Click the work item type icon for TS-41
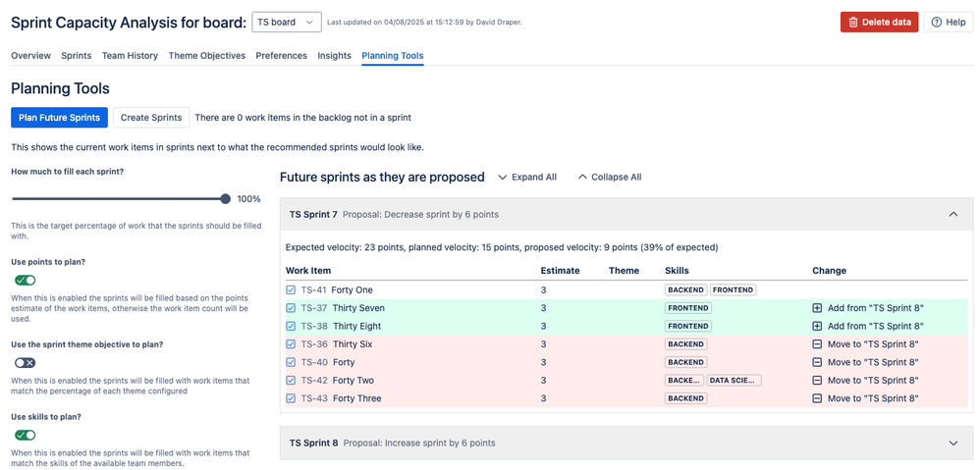980x470 pixels. coord(291,290)
